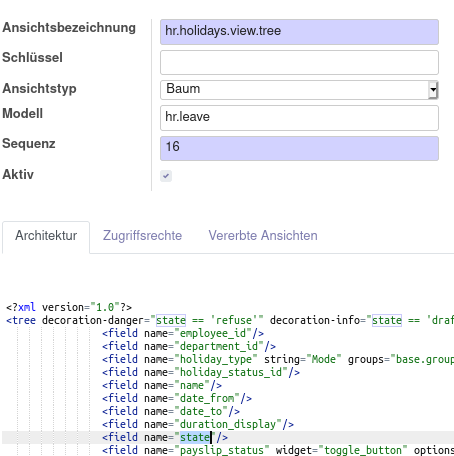
Task: Open the Vererbte Ansichten tab
Action: click(263, 236)
